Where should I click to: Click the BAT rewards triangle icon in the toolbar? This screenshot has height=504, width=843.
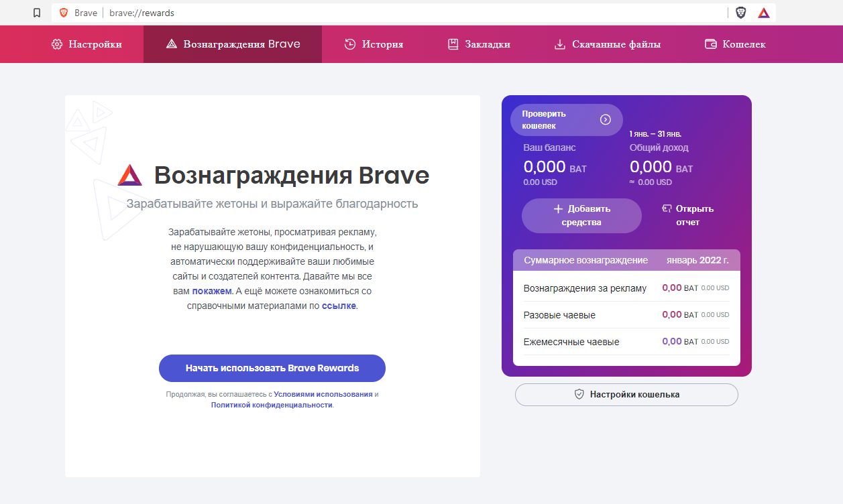point(763,13)
